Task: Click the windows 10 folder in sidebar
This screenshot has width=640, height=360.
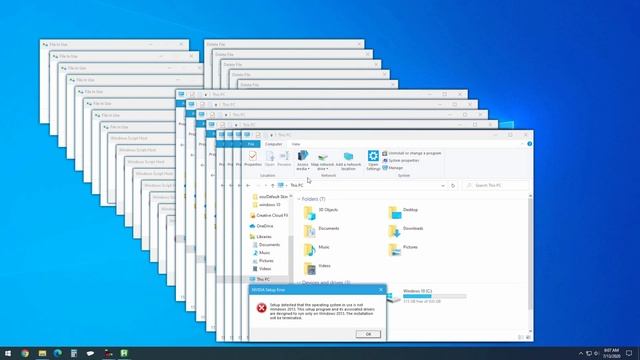Action: pyautogui.click(x=267, y=204)
